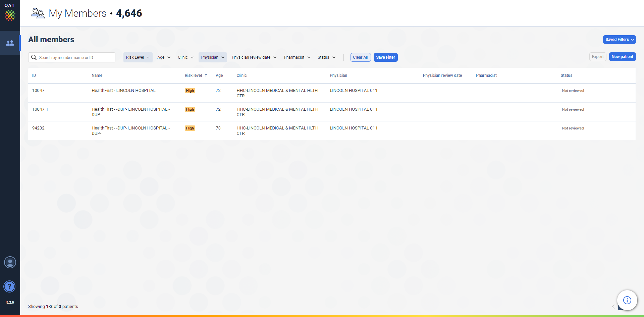This screenshot has height=317, width=644.
Task: Expand Physician review date filter
Action: tap(254, 57)
